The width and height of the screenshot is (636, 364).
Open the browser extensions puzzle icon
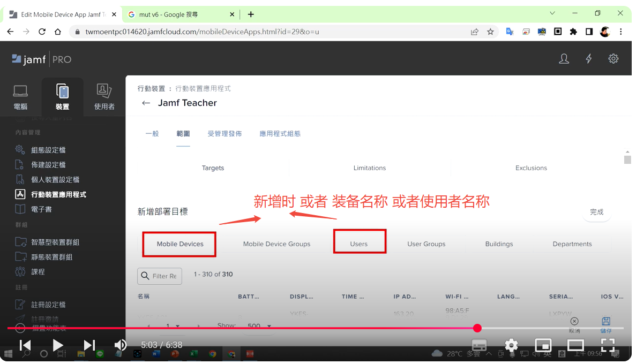tap(573, 32)
